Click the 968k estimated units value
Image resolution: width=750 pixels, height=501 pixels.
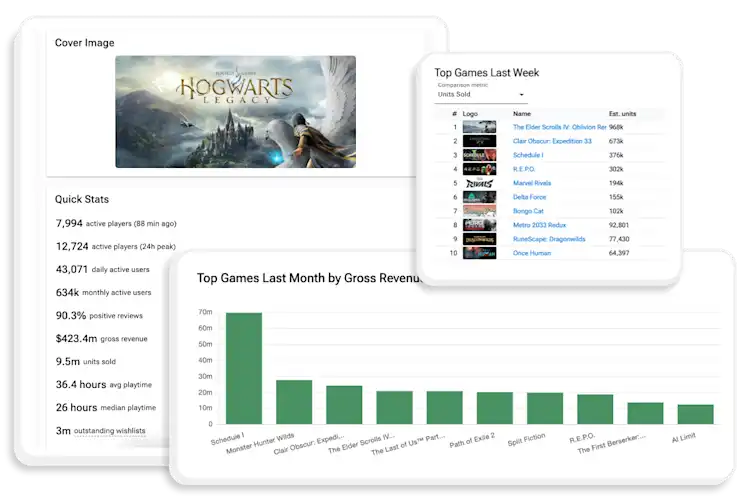click(616, 127)
